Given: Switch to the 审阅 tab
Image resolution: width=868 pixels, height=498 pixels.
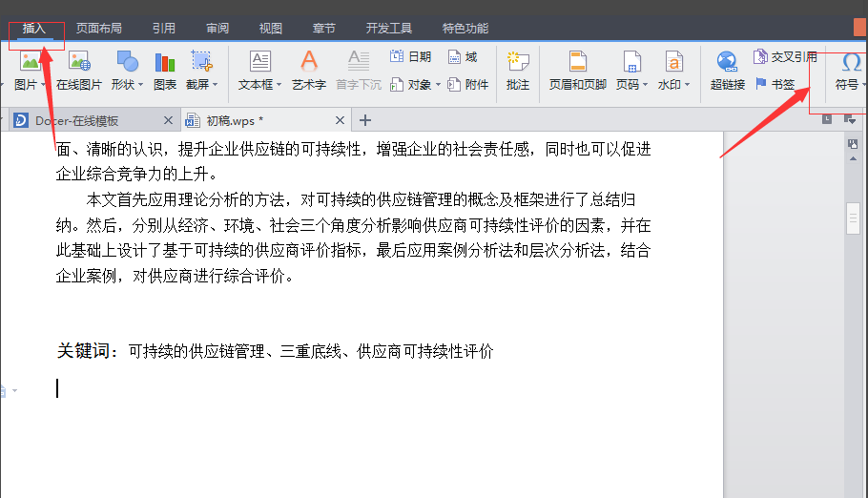Looking at the screenshot, I should (217, 29).
